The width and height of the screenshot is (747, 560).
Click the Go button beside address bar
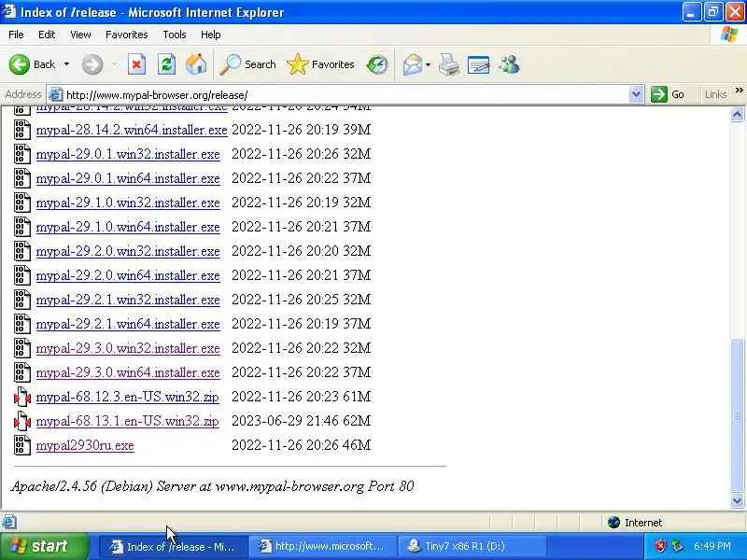[x=669, y=94]
